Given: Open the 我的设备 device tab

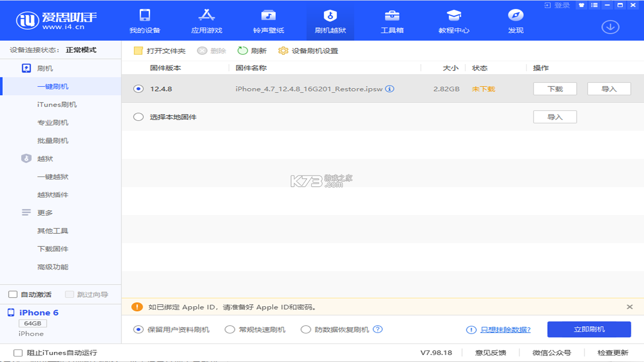Looking at the screenshot, I should coord(145,21).
